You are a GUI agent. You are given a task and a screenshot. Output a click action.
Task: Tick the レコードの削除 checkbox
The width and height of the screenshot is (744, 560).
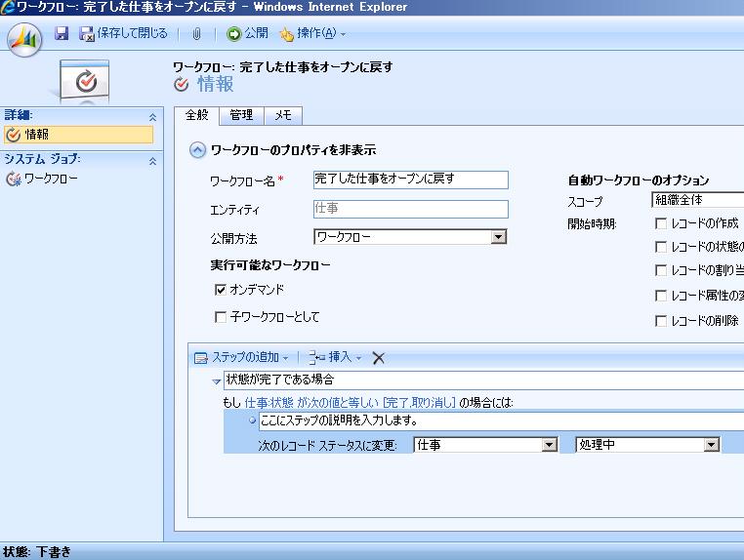[662, 321]
